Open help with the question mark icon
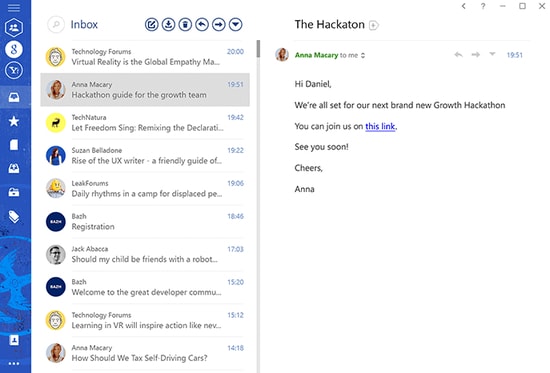Screen dimensions: 550x373 click(x=483, y=6)
